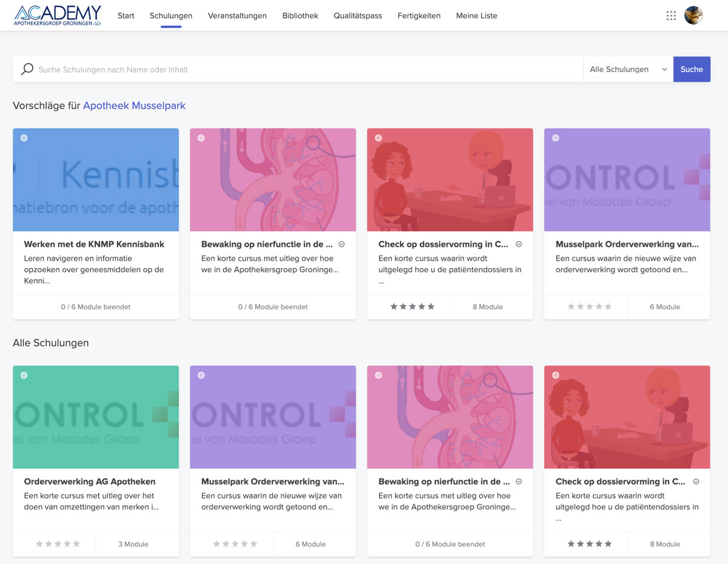The image size is (728, 564).
Task: Click the search magnifier icon
Action: pos(27,69)
